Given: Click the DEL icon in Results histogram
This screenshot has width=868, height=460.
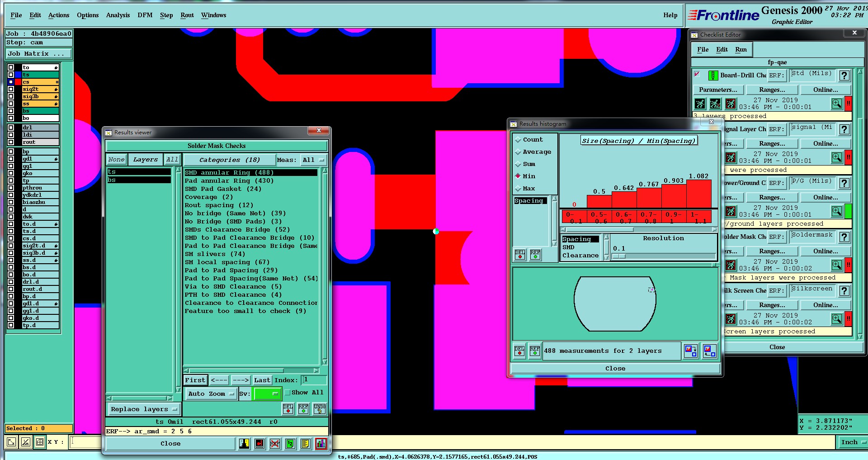Looking at the screenshot, I should pos(520,255).
